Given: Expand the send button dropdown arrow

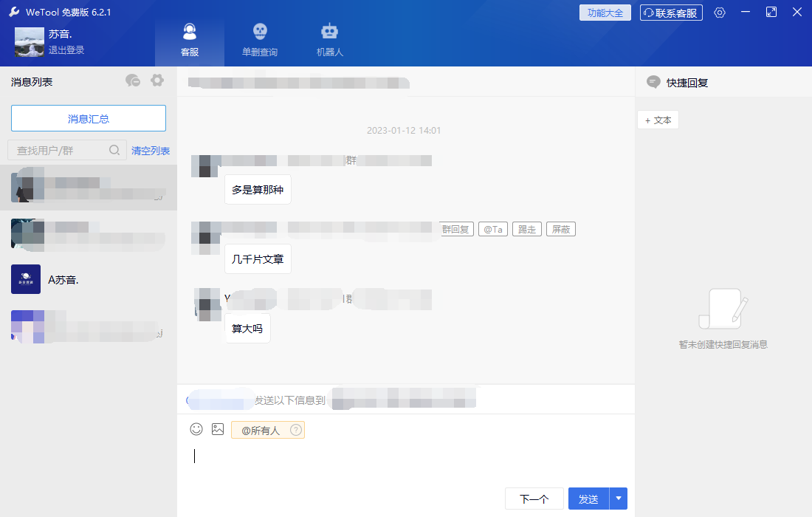Looking at the screenshot, I should pyautogui.click(x=619, y=499).
